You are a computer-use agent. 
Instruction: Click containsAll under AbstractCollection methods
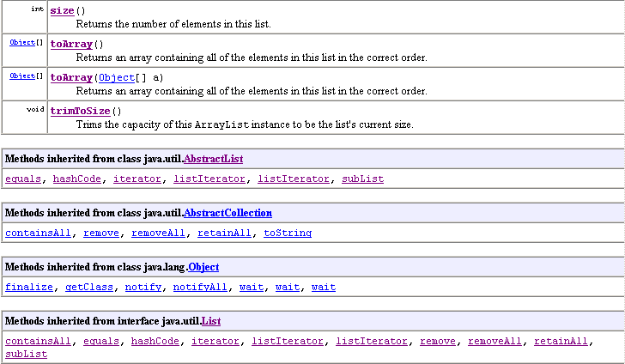(38, 233)
